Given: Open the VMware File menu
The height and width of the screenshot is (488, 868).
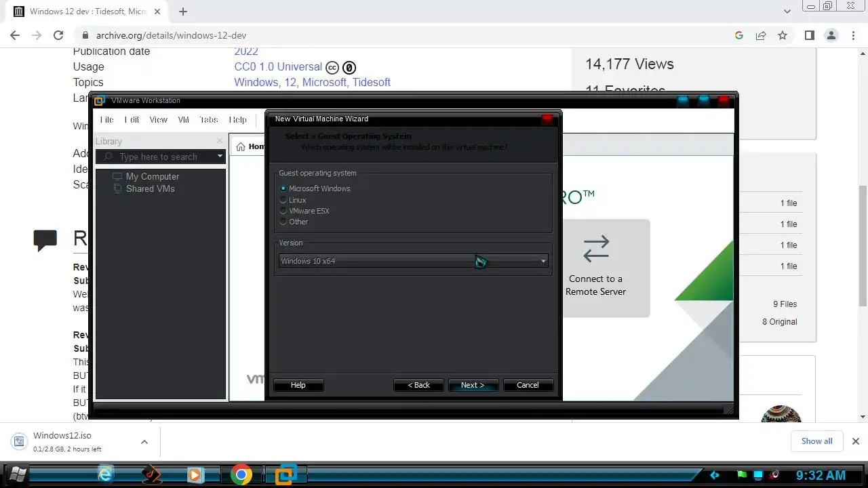Looking at the screenshot, I should tap(107, 119).
